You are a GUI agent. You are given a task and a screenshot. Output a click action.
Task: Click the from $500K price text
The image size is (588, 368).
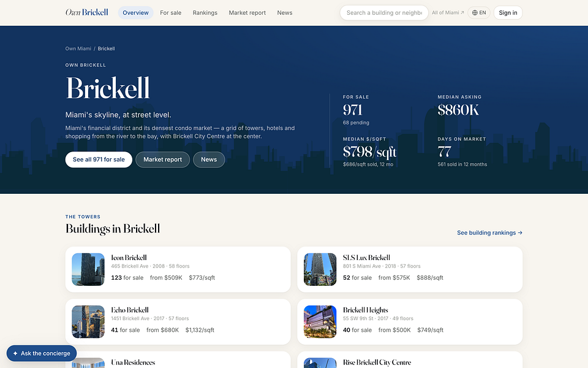(x=394, y=330)
